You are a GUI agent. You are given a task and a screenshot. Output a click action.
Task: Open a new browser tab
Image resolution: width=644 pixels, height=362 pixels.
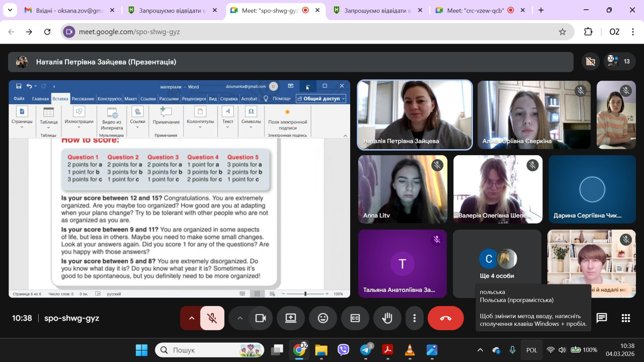point(541,10)
